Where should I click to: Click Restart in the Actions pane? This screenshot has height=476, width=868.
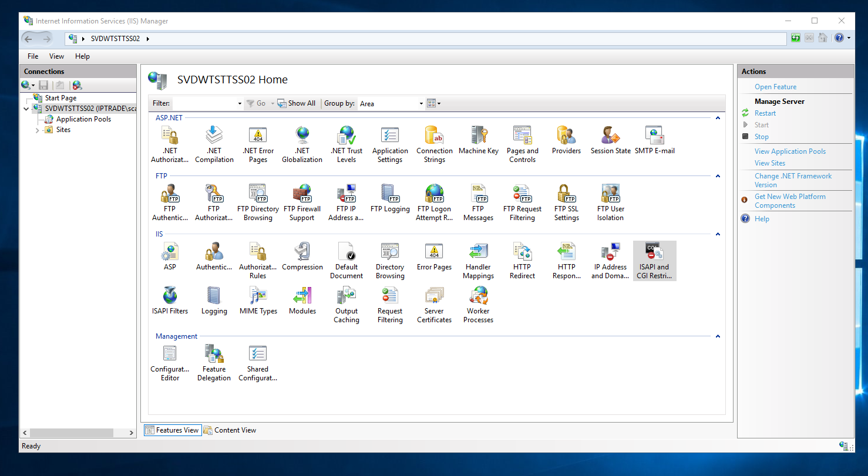pyautogui.click(x=765, y=113)
